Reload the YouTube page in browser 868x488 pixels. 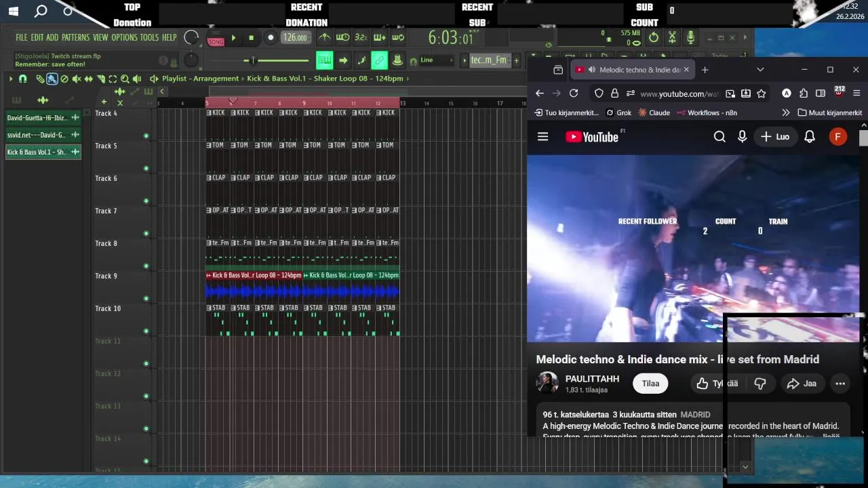pyautogui.click(x=574, y=94)
